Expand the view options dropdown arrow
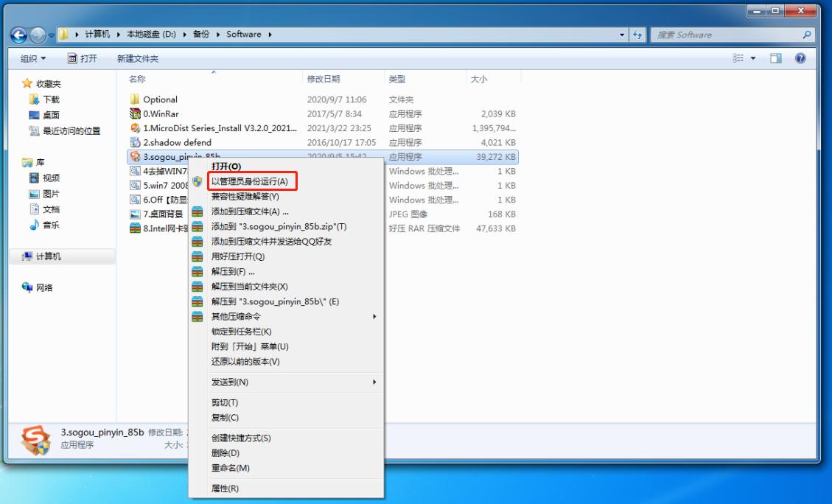Viewport: 832px width, 504px height. point(753,58)
